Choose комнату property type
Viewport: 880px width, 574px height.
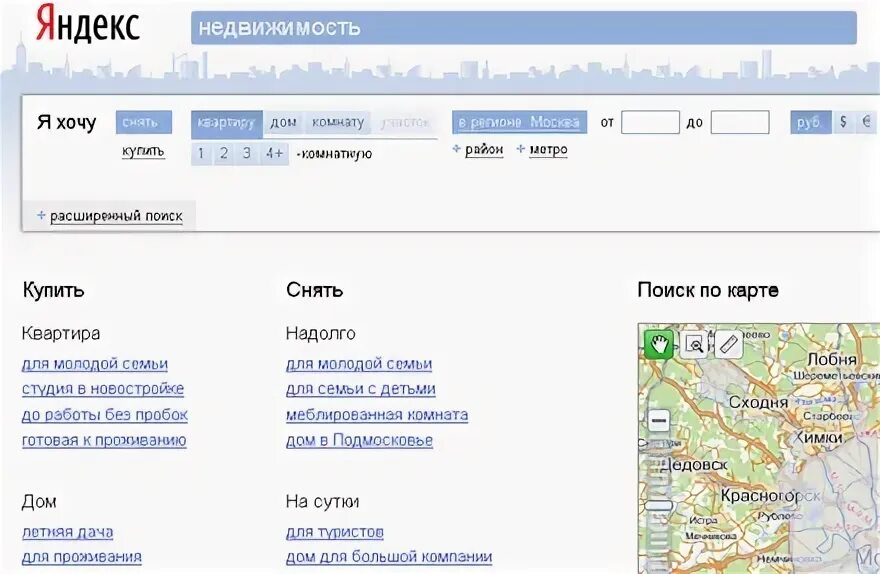(x=338, y=122)
